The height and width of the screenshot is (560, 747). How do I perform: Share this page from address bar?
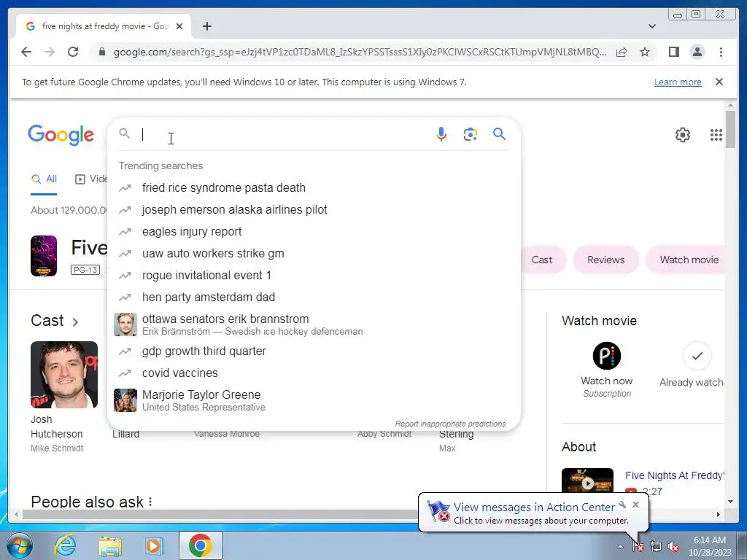622,52
